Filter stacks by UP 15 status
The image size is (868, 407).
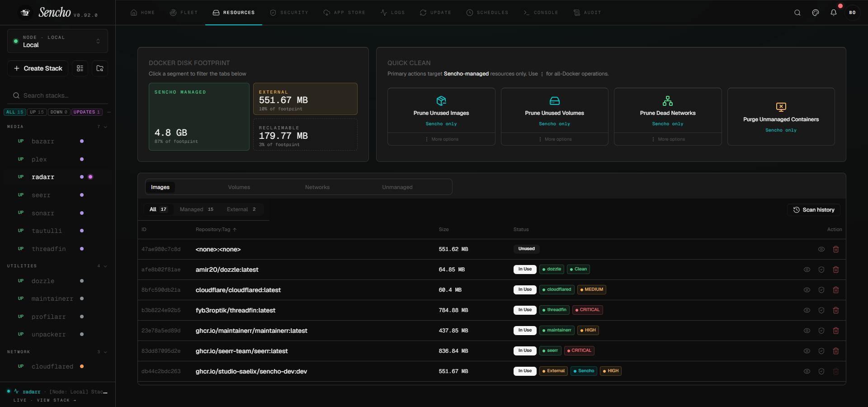pyautogui.click(x=37, y=112)
